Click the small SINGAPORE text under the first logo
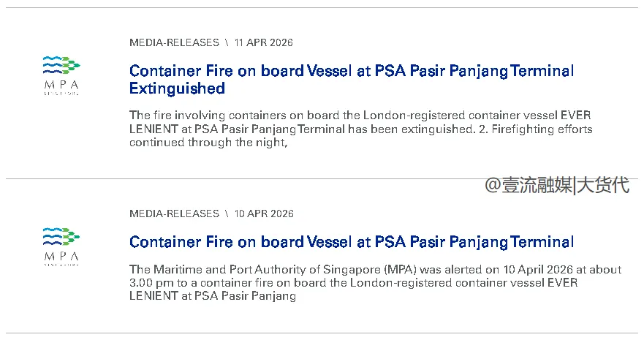644x340 pixels. click(x=61, y=93)
